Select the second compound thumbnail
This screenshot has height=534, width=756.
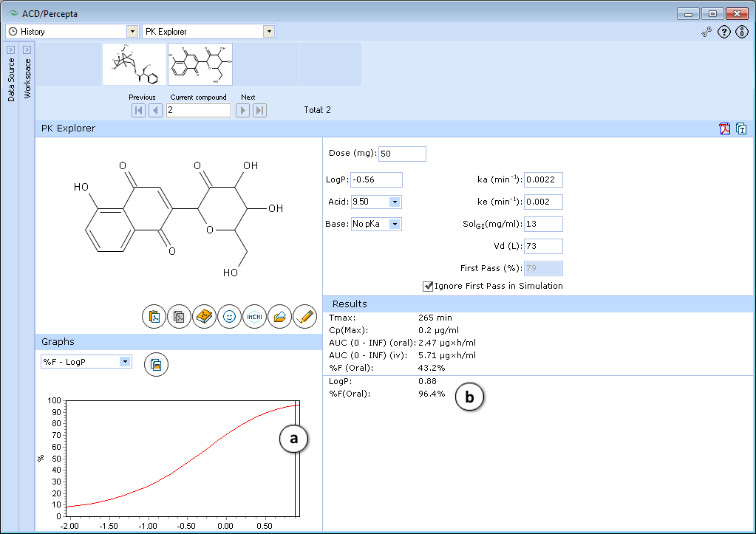[x=200, y=64]
